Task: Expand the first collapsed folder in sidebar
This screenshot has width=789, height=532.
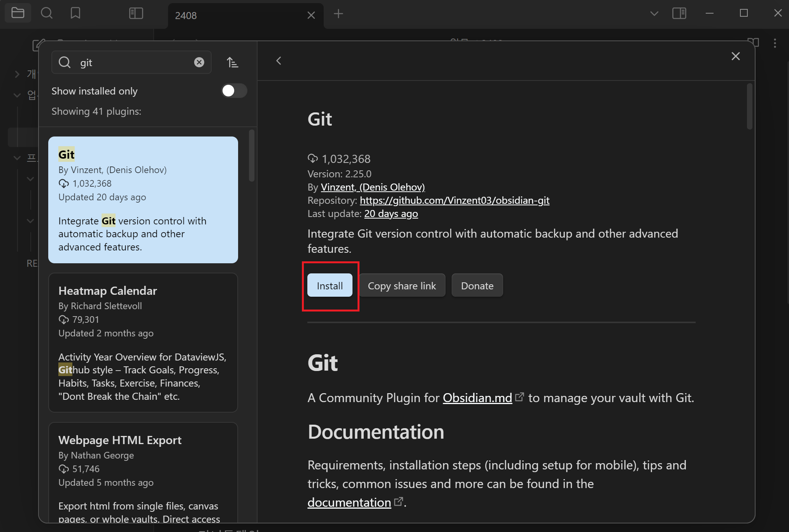Action: tap(17, 74)
